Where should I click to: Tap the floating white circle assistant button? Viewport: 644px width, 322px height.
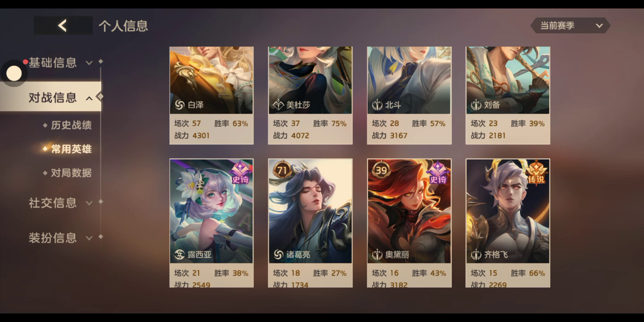pos(14,73)
